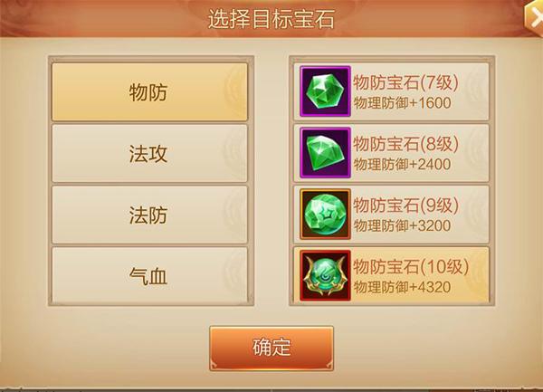
Task: Click the 选择目标宝石 title header
Action: 271,19
